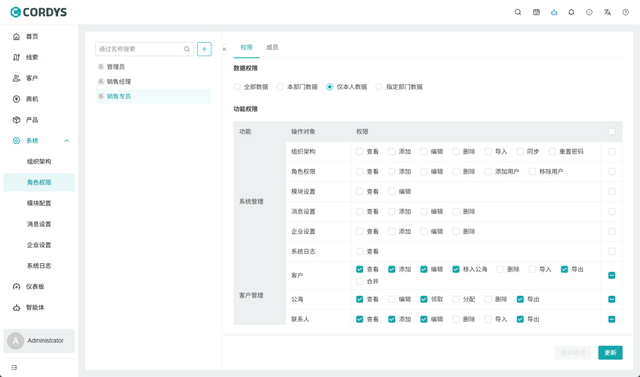Uncheck 领取 in 公海 row

(424, 299)
